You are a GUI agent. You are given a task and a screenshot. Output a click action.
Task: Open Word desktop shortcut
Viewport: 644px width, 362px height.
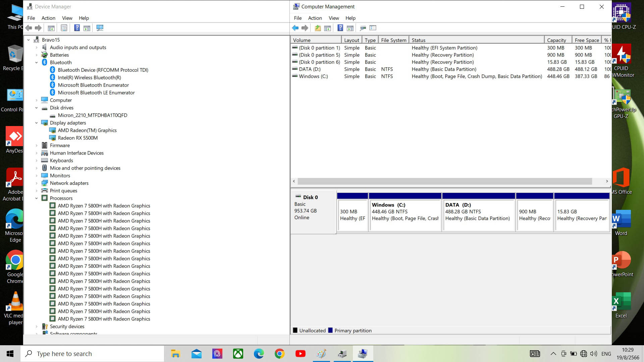(x=621, y=223)
